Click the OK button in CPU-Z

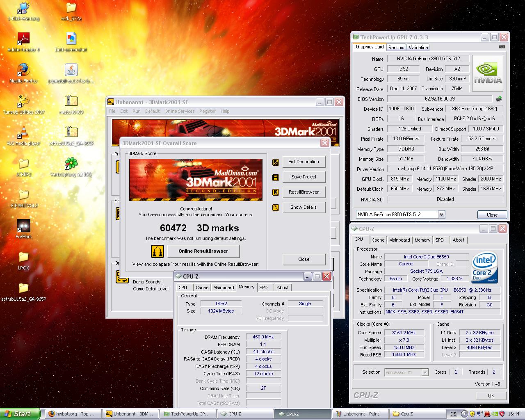tap(491, 396)
